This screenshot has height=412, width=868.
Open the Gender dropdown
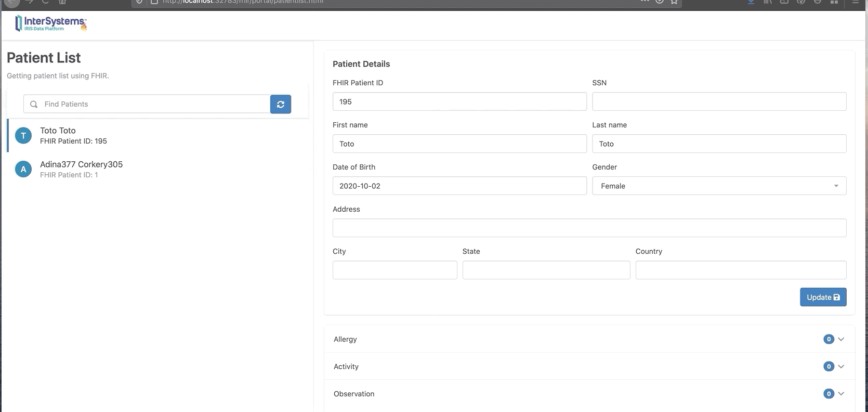click(x=719, y=186)
